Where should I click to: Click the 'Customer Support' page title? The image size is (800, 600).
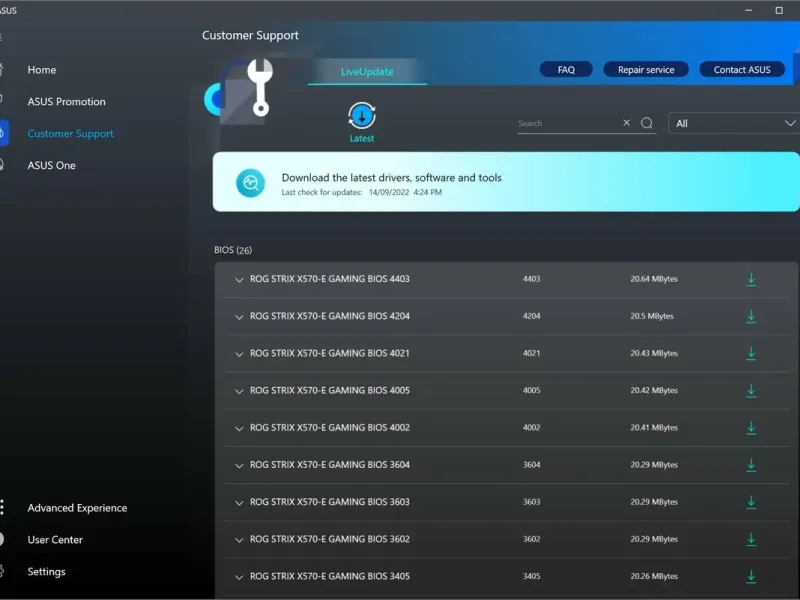(250, 35)
